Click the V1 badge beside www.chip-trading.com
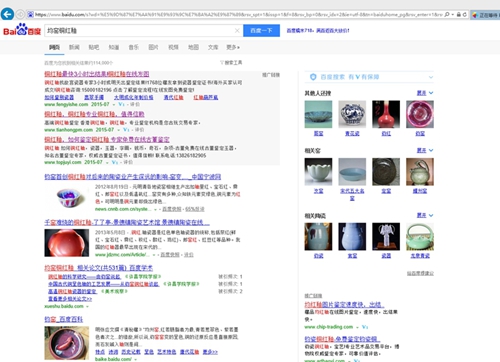The width and height of the screenshot is (500, 362). tap(365, 327)
